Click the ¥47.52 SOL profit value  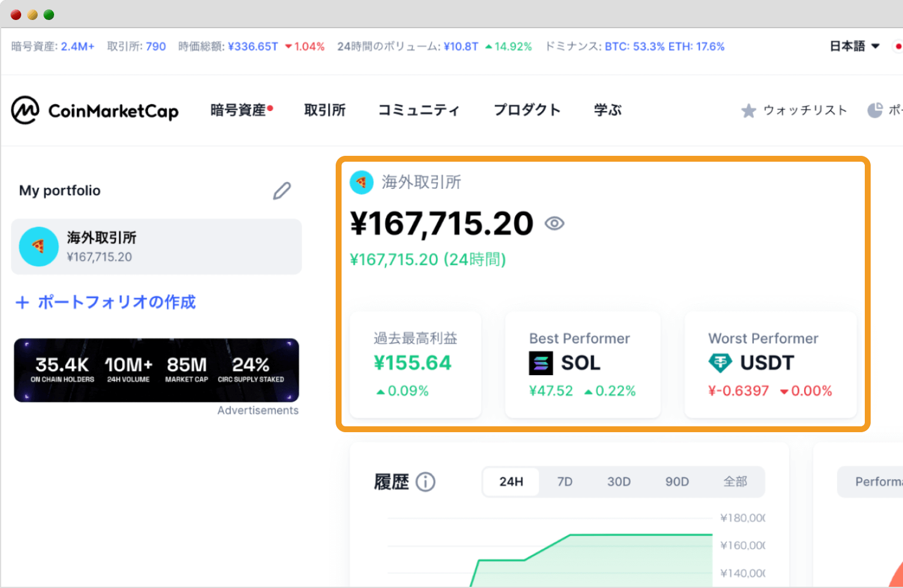click(x=551, y=391)
